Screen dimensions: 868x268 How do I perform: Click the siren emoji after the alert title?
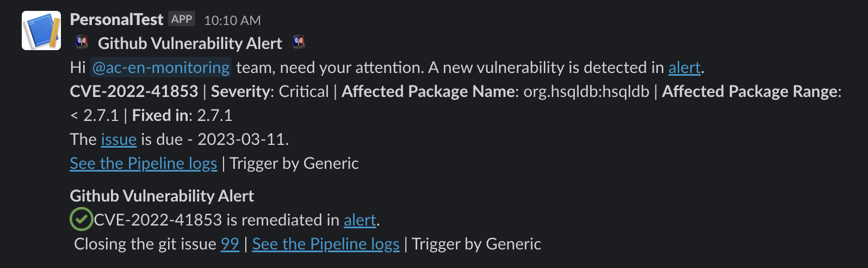point(299,42)
